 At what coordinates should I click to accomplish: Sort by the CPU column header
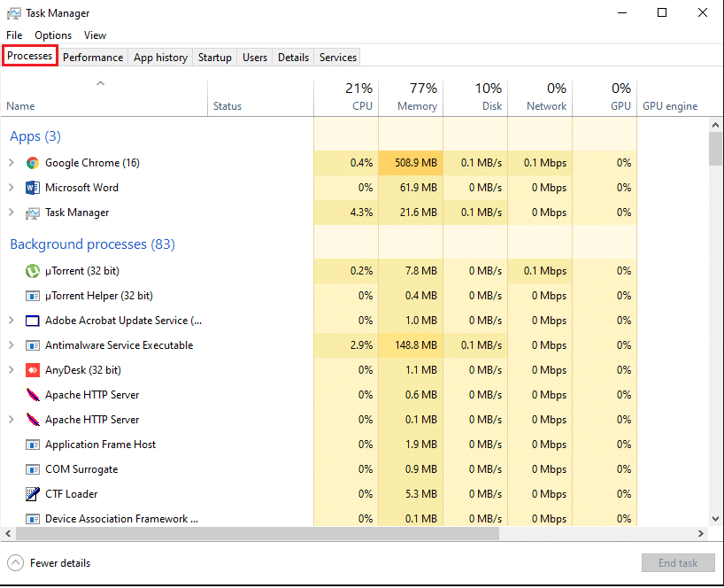coord(346,97)
